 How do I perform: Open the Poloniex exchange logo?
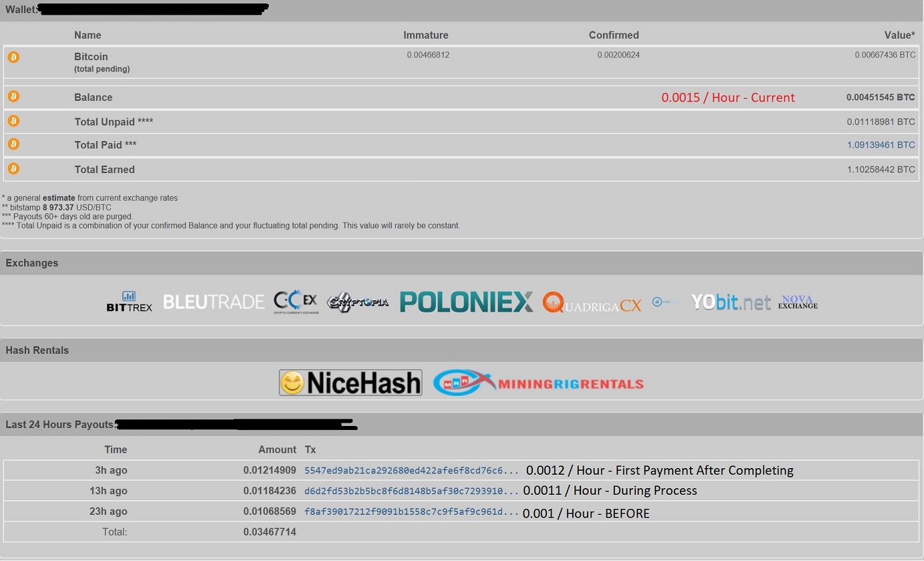coord(466,302)
